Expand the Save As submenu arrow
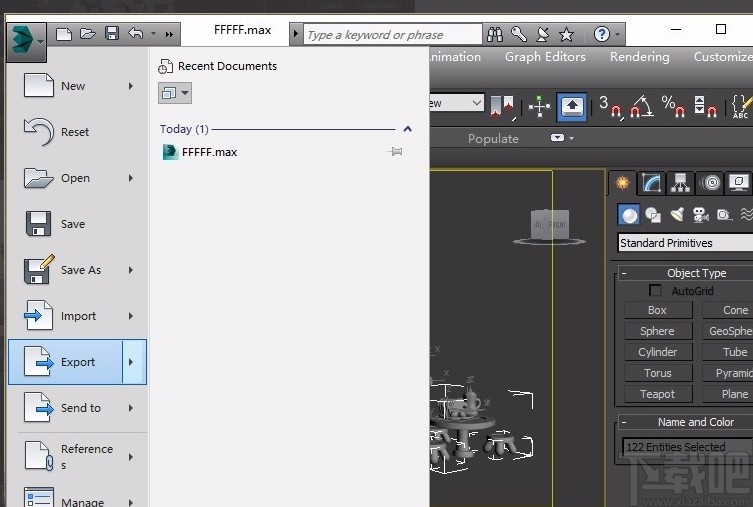753x507 pixels. point(131,270)
